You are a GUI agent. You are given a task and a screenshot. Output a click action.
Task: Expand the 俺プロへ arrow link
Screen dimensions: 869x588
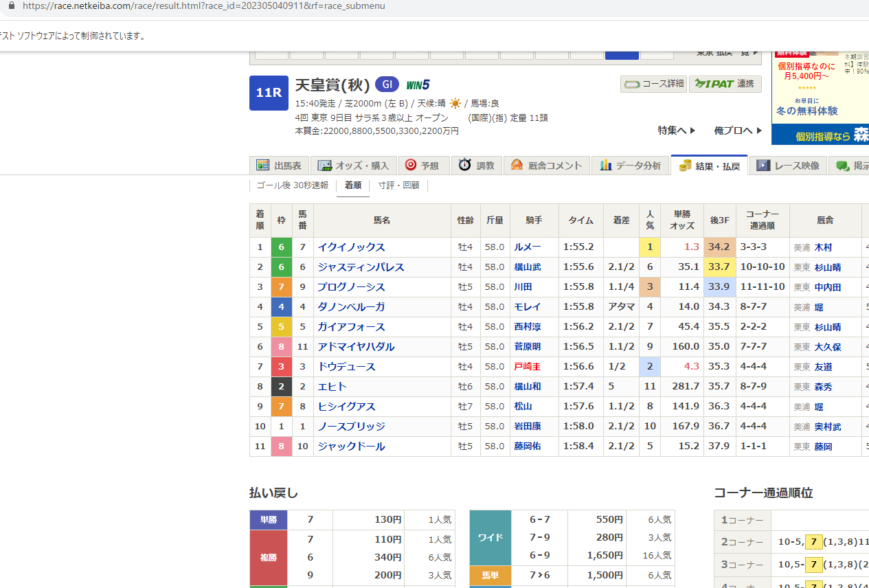pyautogui.click(x=738, y=130)
